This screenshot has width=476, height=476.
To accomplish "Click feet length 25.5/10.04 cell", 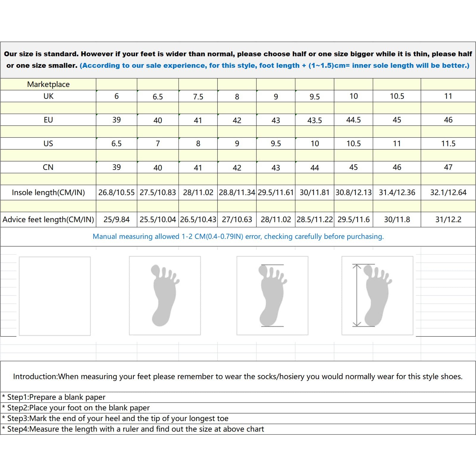I will pyautogui.click(x=158, y=220).
